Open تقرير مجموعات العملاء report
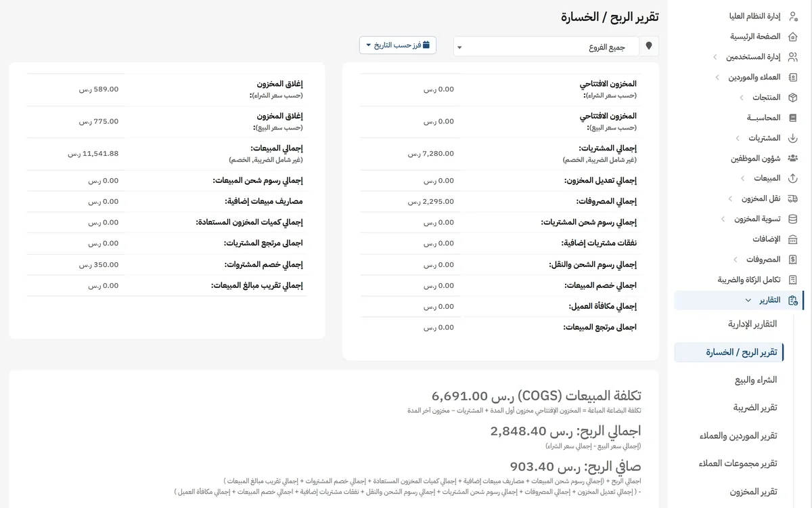The image size is (812, 508). click(x=738, y=463)
